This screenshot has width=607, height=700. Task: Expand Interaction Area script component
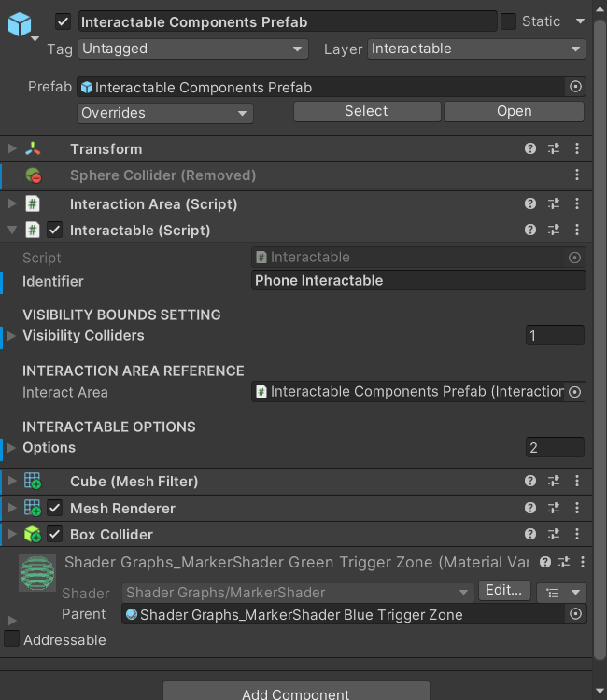point(12,204)
